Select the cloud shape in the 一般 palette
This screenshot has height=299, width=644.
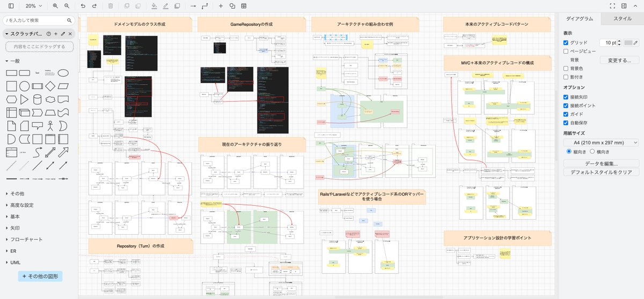[50, 99]
